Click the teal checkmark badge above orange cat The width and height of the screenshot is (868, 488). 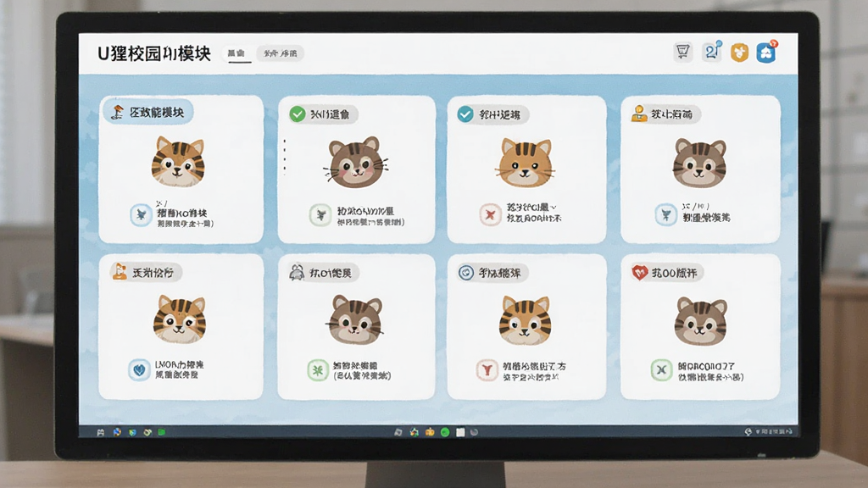tap(465, 114)
